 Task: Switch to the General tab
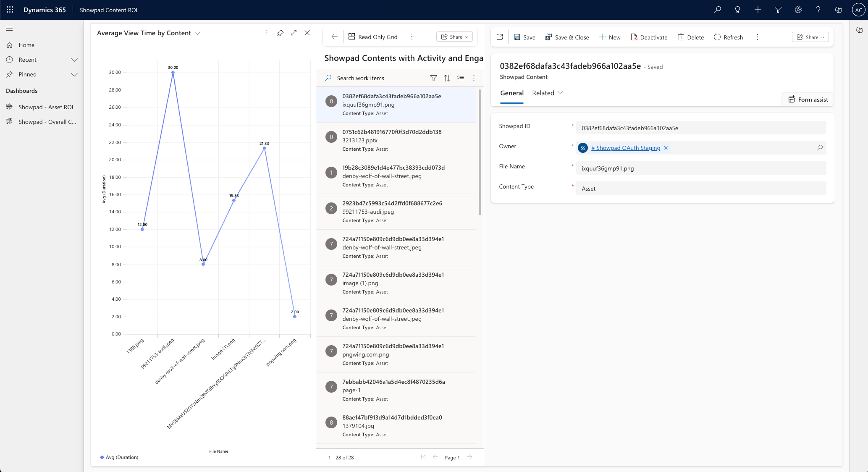(511, 93)
